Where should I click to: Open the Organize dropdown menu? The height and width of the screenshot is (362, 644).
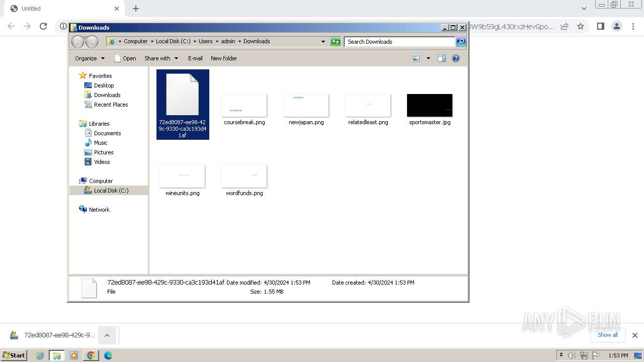coord(90,58)
